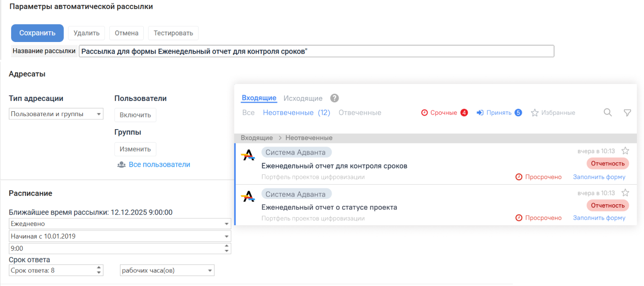
Task: Open the рабочих часа(ов) units dropdown
Action: pyautogui.click(x=167, y=270)
